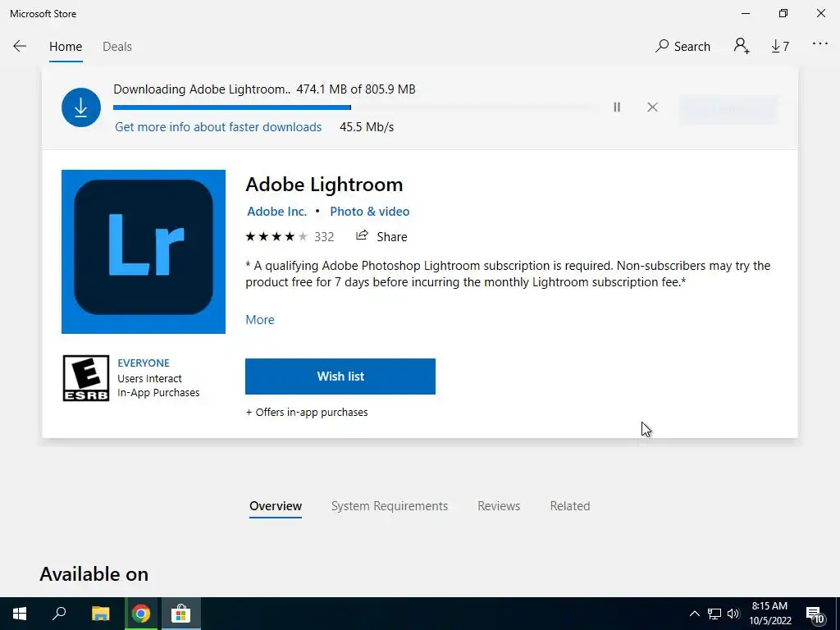The width and height of the screenshot is (840, 630).
Task: Add Adobe Lightroom to Wish list
Action: (340, 377)
